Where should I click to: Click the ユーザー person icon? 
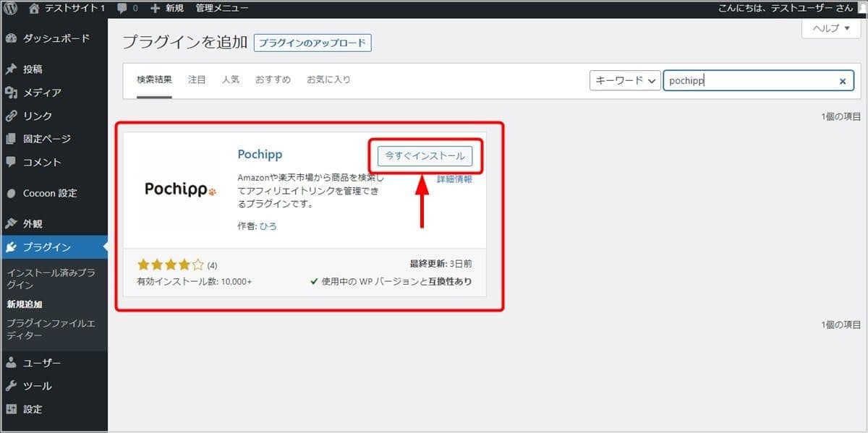click(11, 363)
